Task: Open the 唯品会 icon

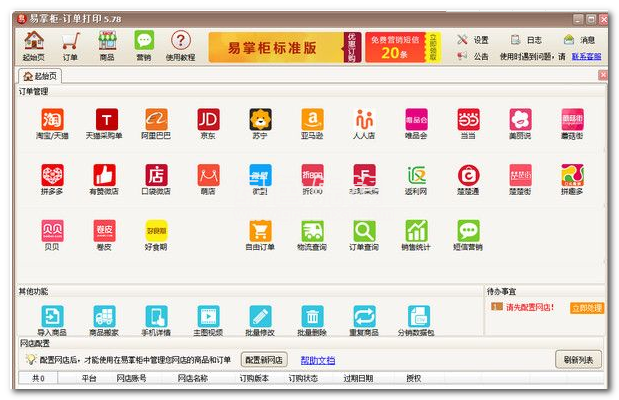Action: [x=416, y=120]
